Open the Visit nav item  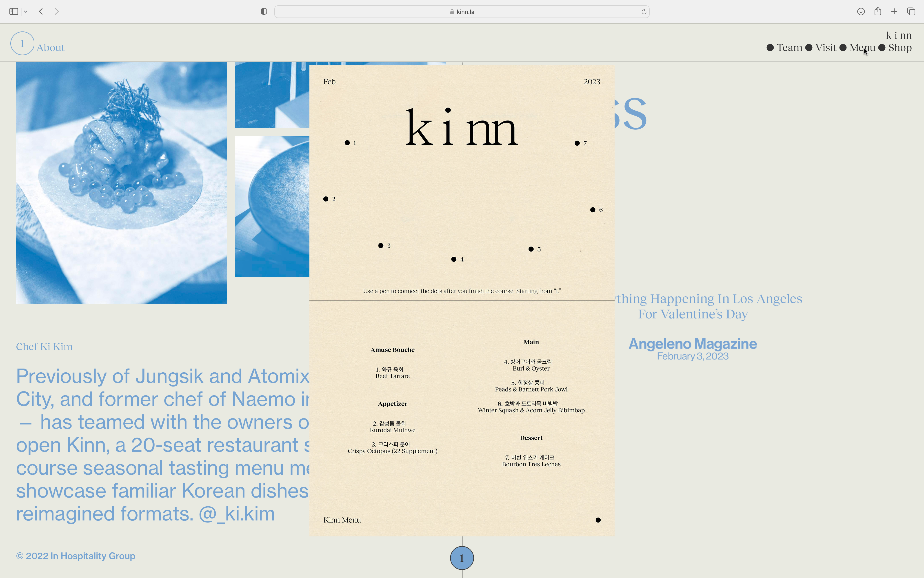[x=826, y=48]
